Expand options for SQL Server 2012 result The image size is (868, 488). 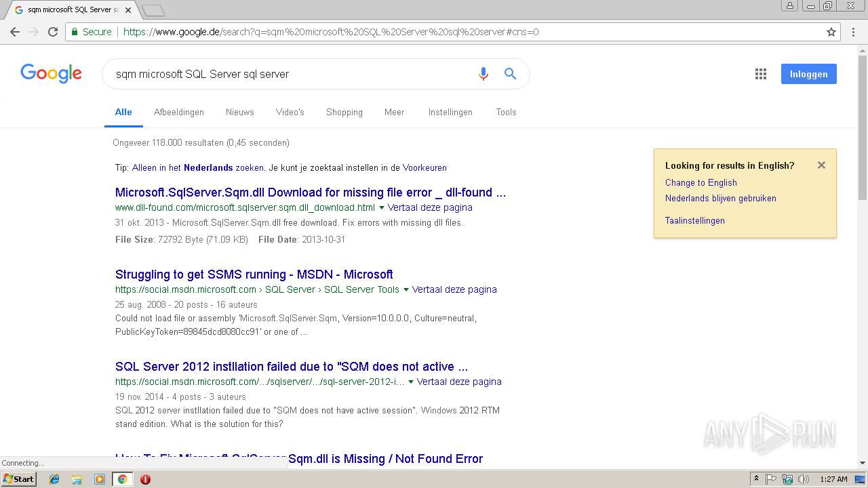pyautogui.click(x=410, y=382)
